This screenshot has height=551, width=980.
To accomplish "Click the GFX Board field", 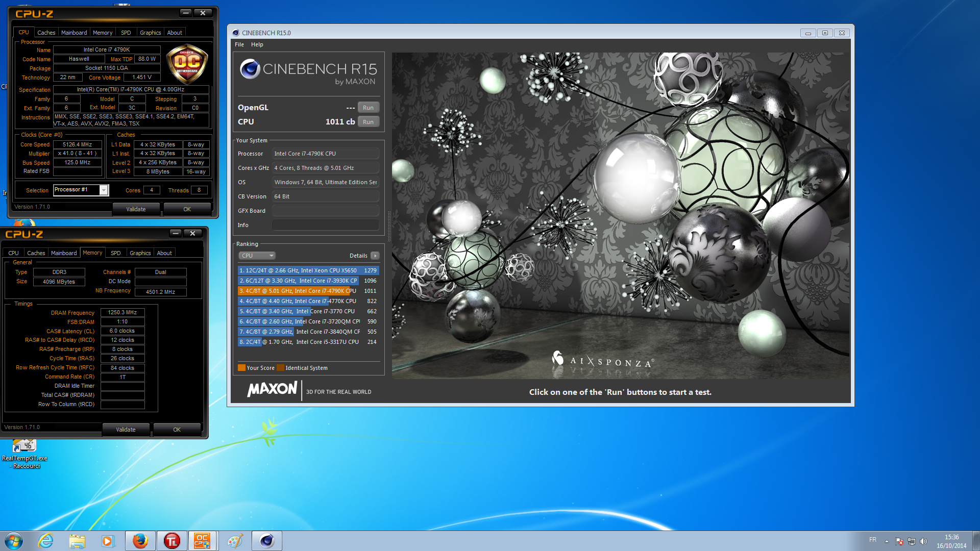I will click(325, 211).
